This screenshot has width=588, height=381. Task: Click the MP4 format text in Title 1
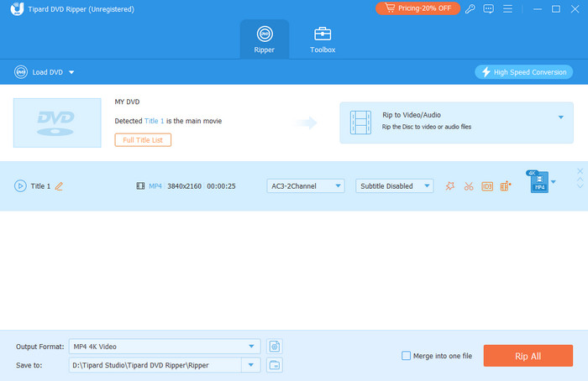click(x=155, y=186)
